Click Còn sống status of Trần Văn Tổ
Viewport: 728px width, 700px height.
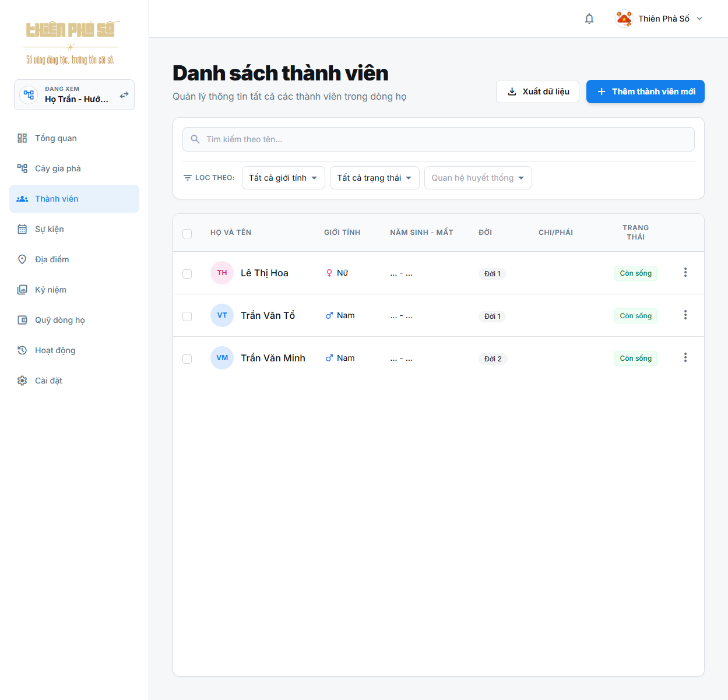635,316
